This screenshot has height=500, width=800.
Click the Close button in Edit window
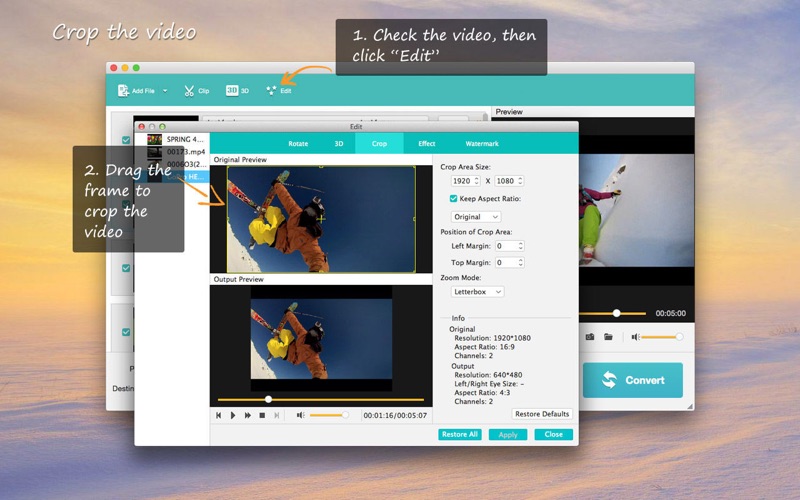[x=554, y=434]
